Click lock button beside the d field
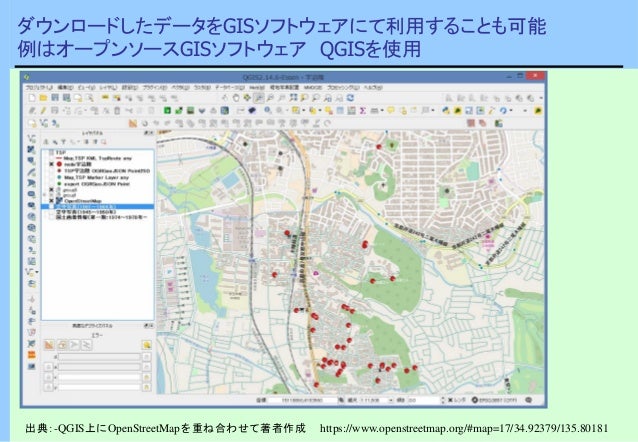 (146, 357)
